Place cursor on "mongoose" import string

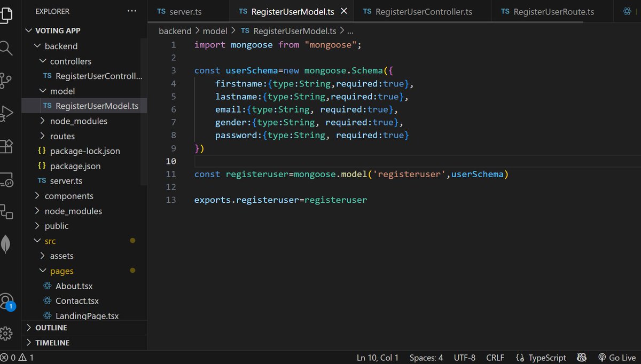click(331, 45)
